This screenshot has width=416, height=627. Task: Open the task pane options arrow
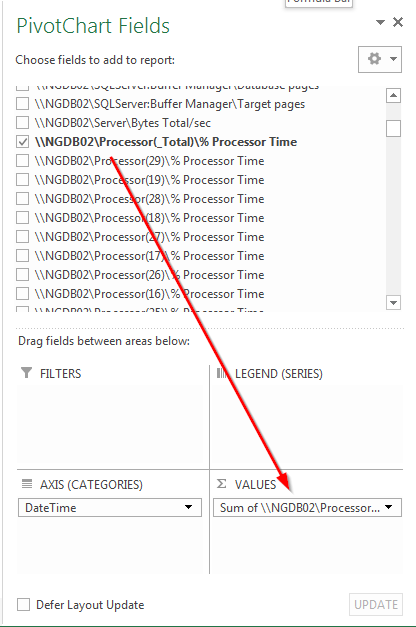[380, 22]
